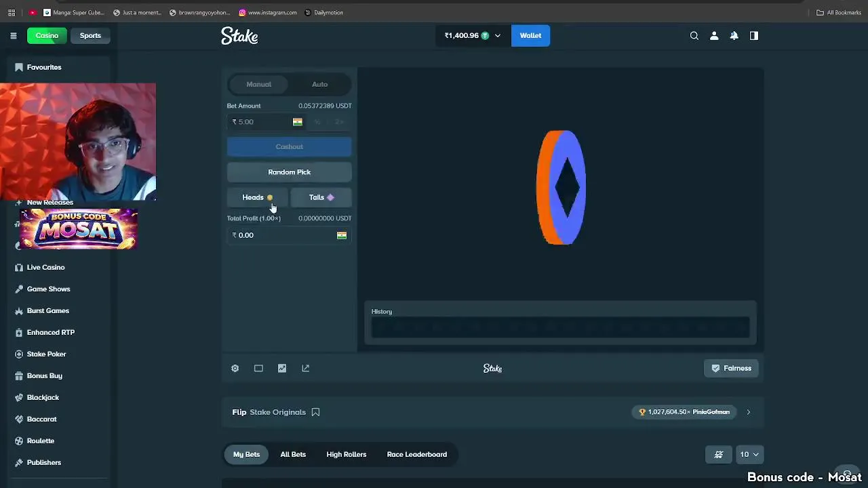
Task: Open the YouTube bookmark icon
Action: pos(33,12)
